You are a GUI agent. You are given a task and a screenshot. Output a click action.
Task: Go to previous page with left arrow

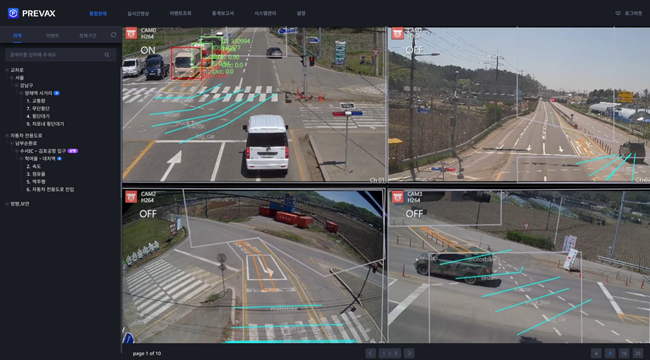pyautogui.click(x=371, y=353)
